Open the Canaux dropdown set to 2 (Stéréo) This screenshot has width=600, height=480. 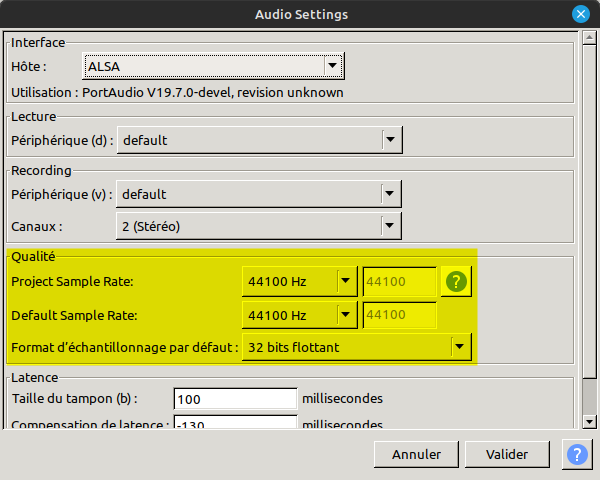(x=259, y=227)
